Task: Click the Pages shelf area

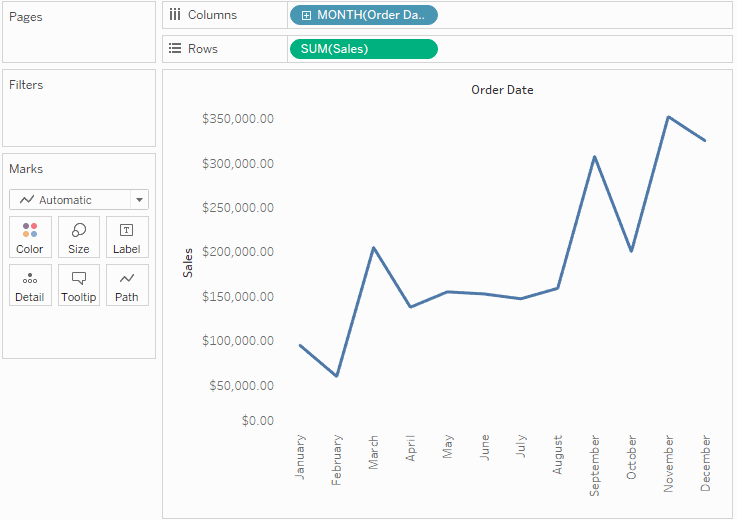Action: coord(79,32)
